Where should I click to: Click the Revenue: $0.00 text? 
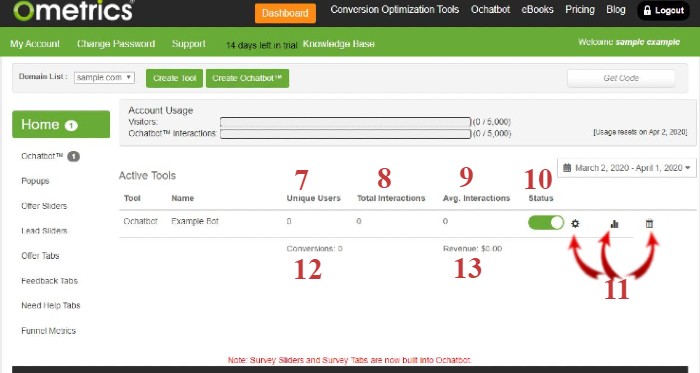click(x=472, y=249)
